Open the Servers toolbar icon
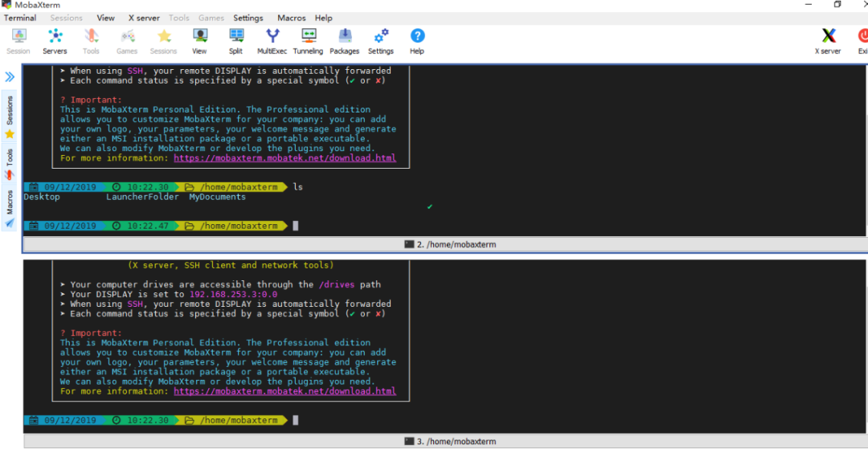Image resolution: width=868 pixels, height=449 pixels. pos(55,42)
